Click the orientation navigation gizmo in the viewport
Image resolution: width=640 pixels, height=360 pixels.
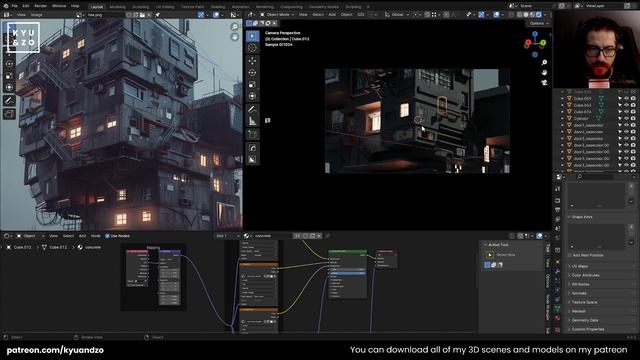(x=535, y=43)
